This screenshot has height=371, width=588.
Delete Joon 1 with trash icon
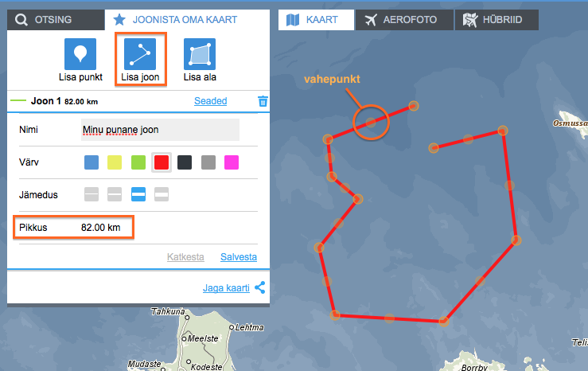tap(263, 101)
